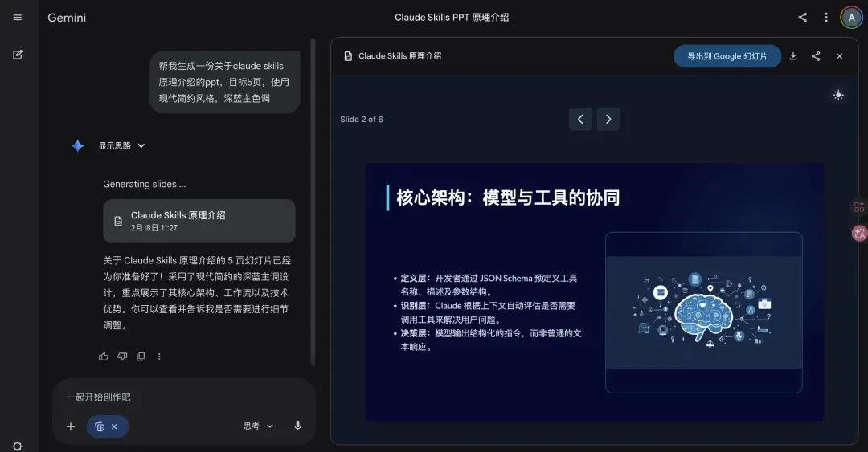Open the account avatar A
The image size is (868, 452).
coord(851,18)
